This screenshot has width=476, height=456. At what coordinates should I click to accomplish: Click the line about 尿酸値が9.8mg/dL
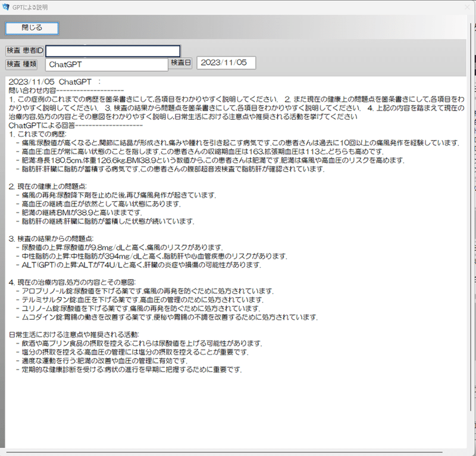[x=120, y=247]
